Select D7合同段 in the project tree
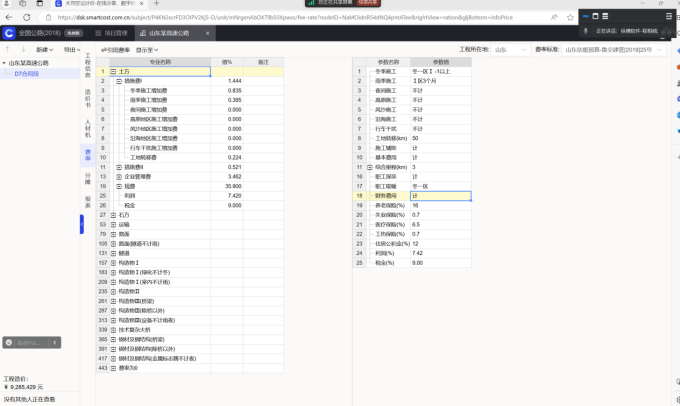Screen dimensions: 680x406 pyautogui.click(x=27, y=74)
